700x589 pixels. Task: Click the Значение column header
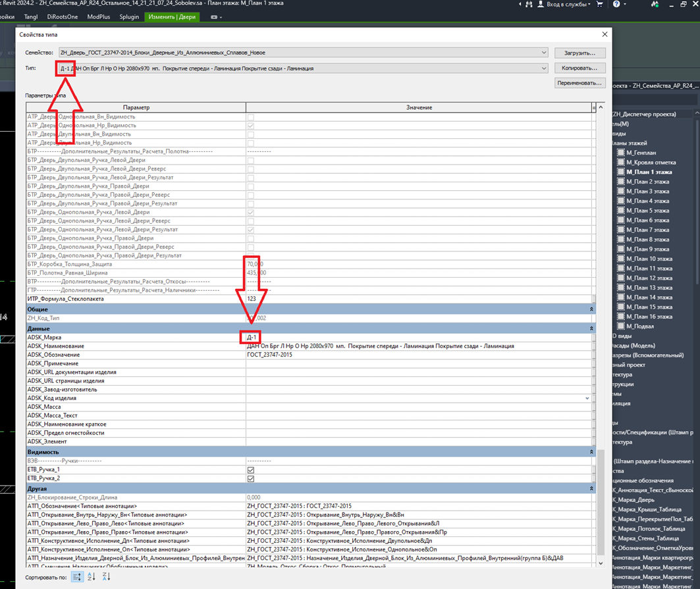coord(419,107)
